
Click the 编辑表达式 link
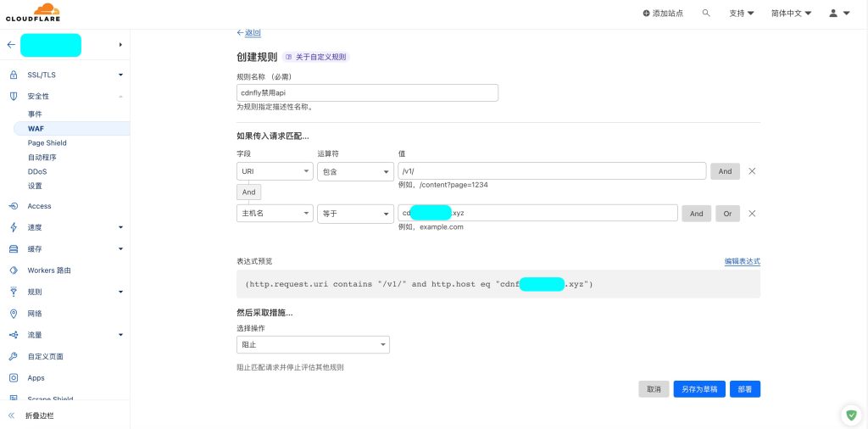[x=743, y=261]
